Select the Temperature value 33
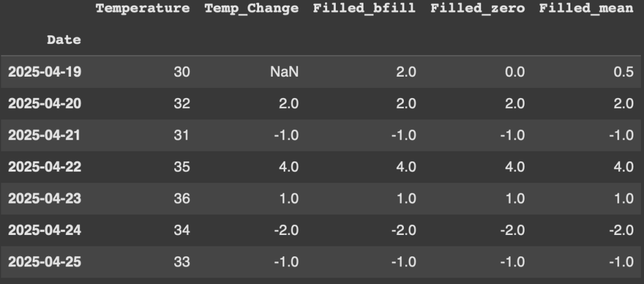This screenshot has width=644, height=284. pyautogui.click(x=181, y=261)
